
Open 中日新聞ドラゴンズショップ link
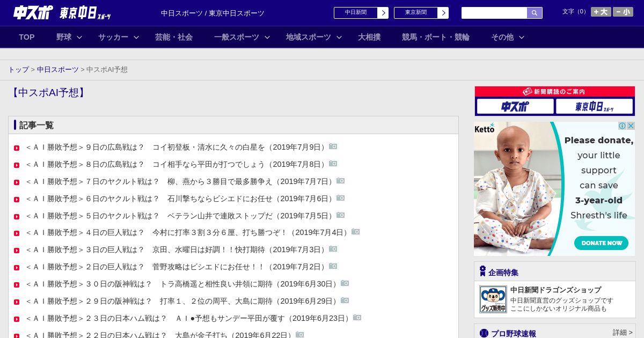point(555,290)
